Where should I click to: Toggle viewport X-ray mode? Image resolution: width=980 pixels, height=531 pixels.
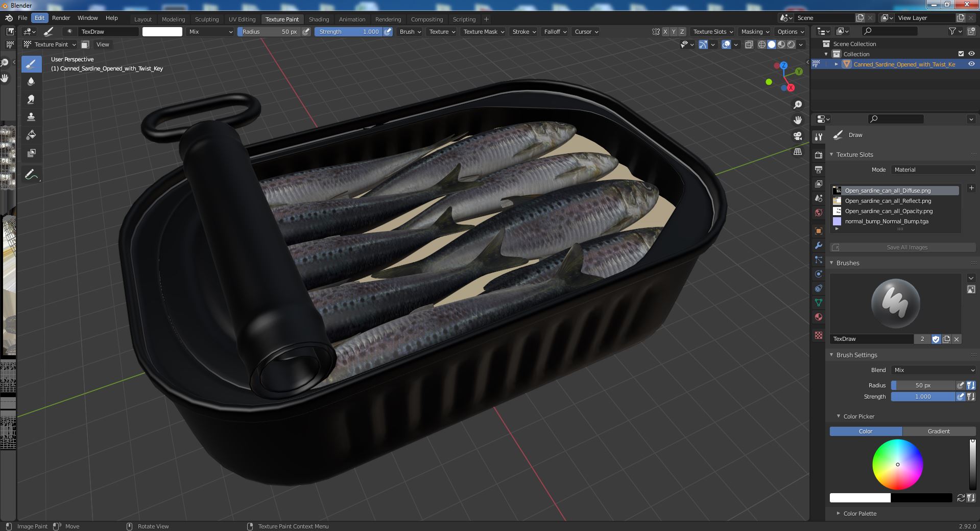(749, 44)
